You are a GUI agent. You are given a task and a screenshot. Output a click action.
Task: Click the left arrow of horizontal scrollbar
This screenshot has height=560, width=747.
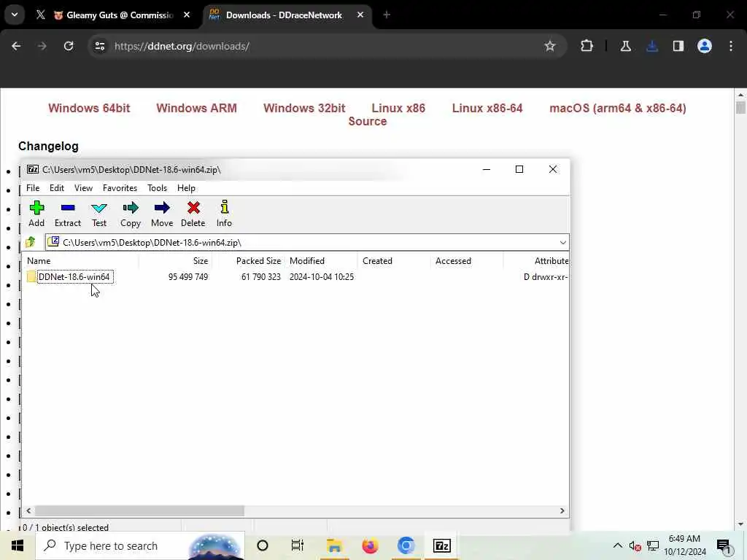28,510
